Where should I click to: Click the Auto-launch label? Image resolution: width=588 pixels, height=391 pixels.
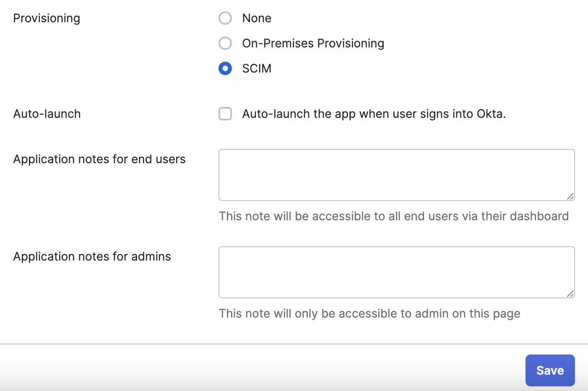point(47,114)
